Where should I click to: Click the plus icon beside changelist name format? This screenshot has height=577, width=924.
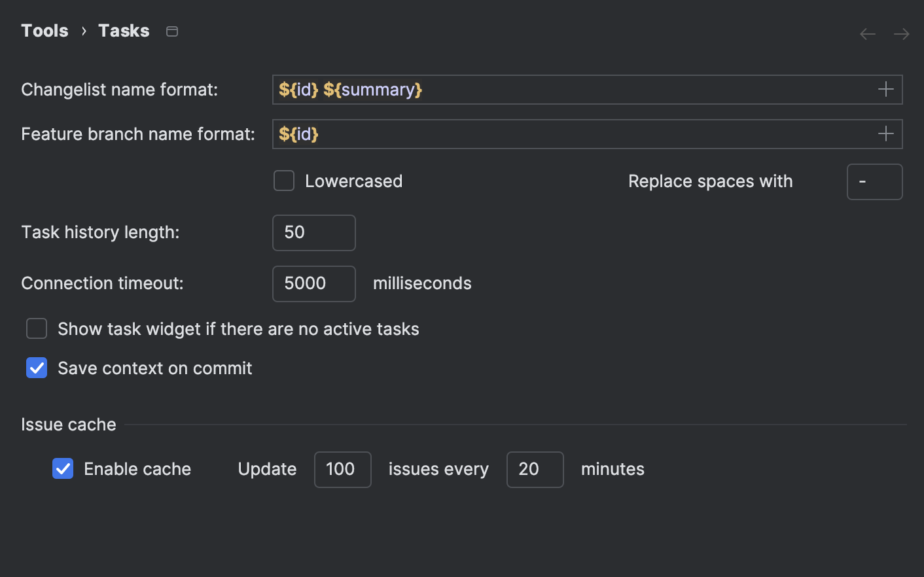click(x=885, y=89)
